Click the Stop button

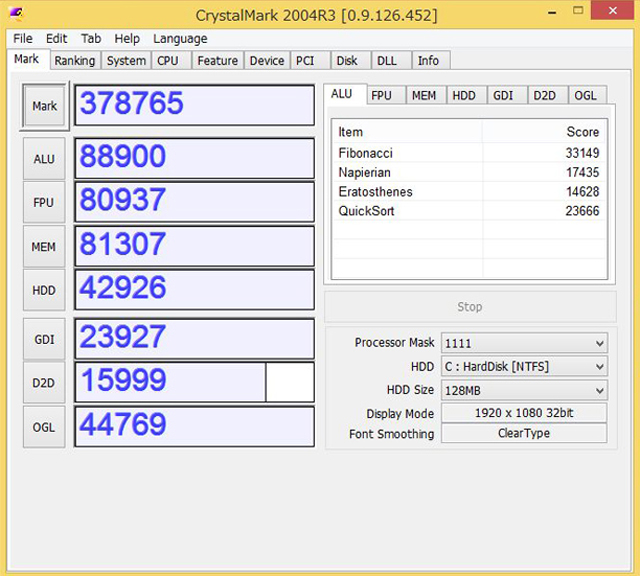pos(470,307)
